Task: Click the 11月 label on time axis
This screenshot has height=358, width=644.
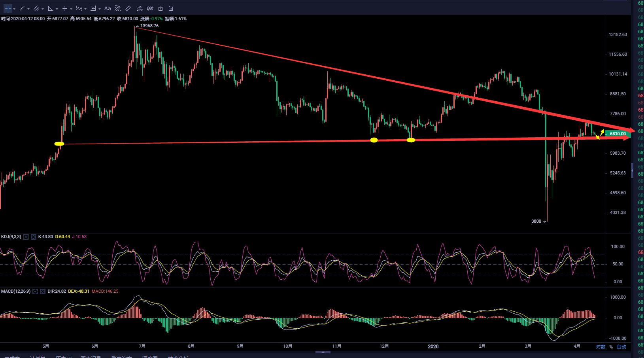Action: [x=337, y=347]
